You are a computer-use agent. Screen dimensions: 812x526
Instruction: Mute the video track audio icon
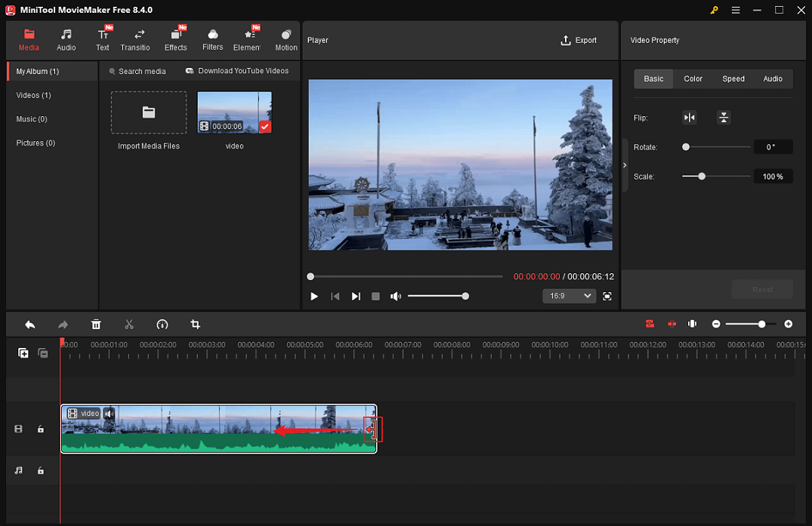click(109, 413)
